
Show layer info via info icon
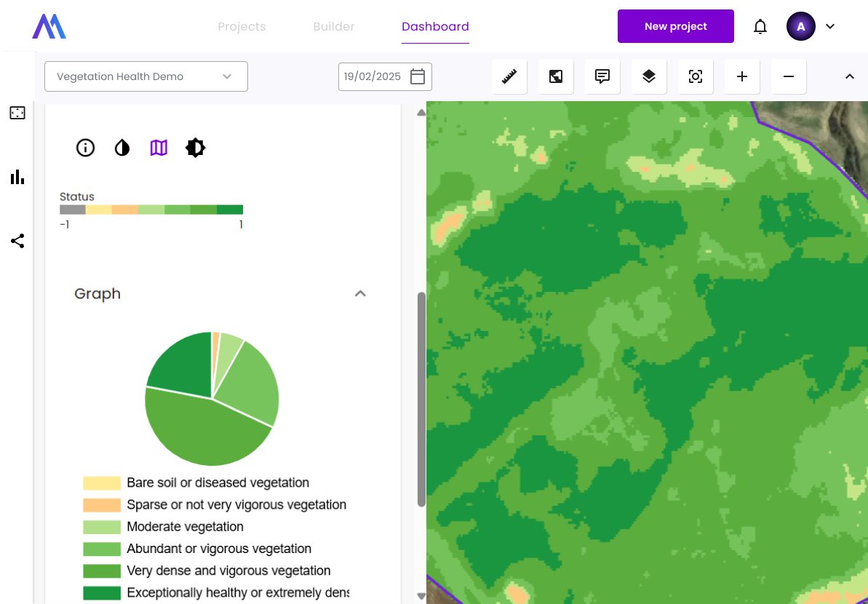click(86, 148)
